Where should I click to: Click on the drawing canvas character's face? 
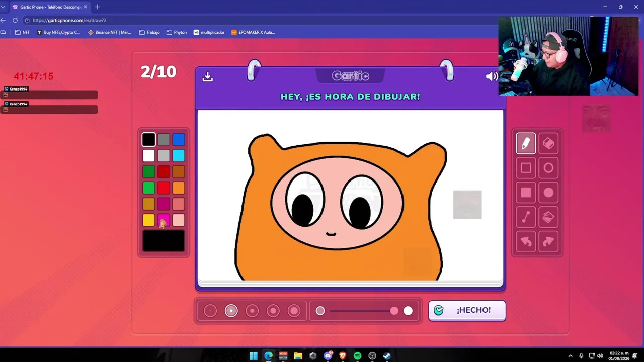coord(337,202)
